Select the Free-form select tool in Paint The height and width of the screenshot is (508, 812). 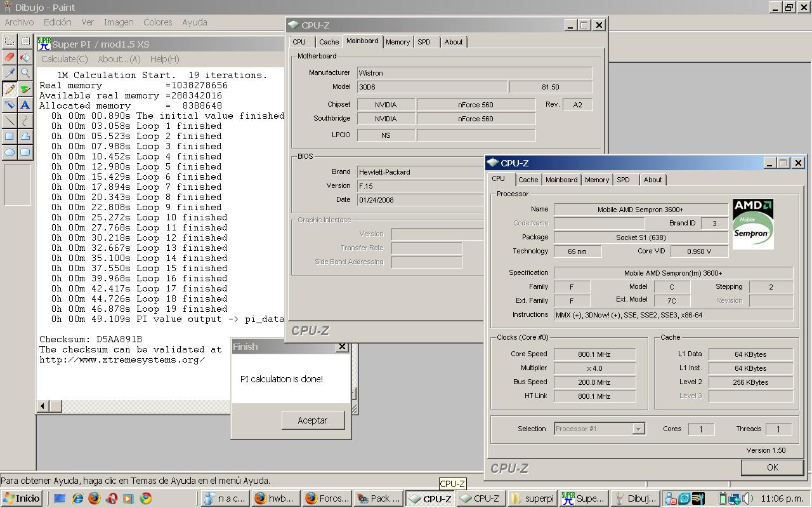[10, 41]
